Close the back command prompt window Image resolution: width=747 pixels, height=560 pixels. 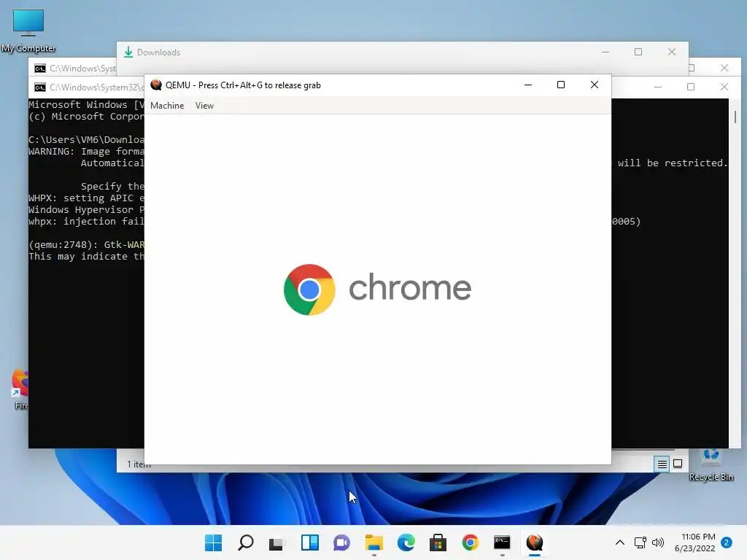(x=724, y=68)
